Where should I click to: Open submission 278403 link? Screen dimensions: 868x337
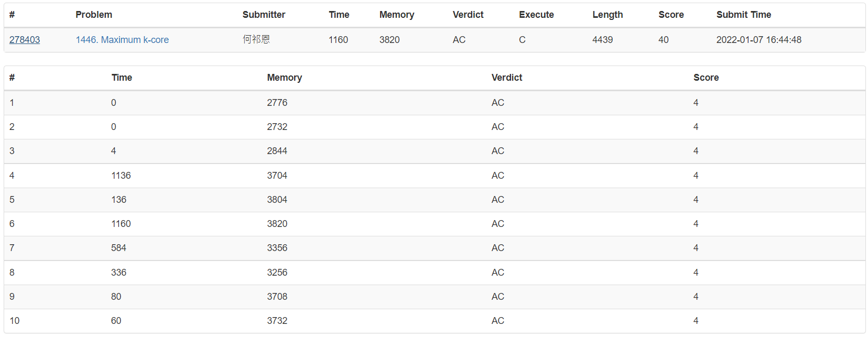(x=25, y=40)
